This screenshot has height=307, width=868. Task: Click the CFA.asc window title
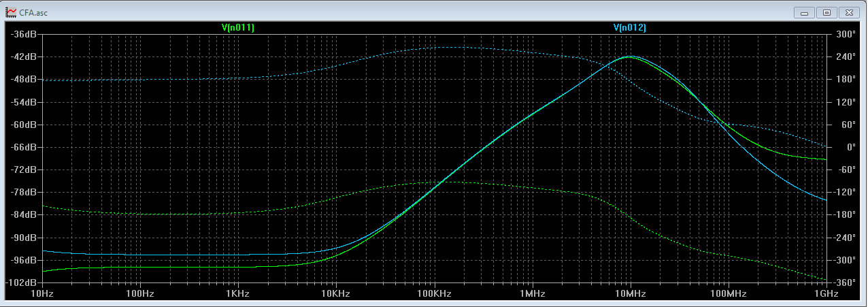pyautogui.click(x=34, y=12)
